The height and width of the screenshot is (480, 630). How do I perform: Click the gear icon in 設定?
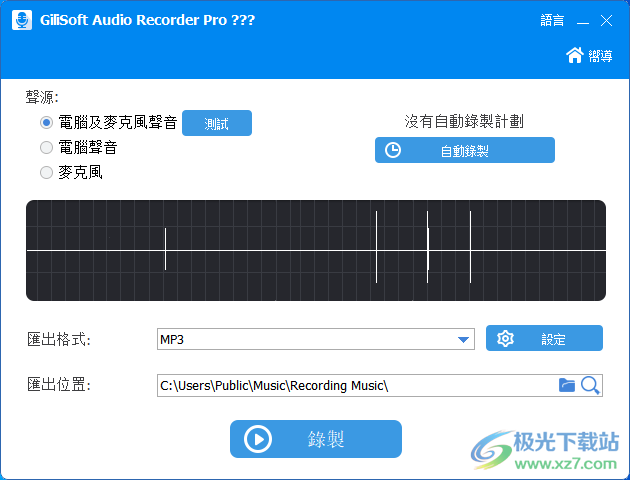point(505,339)
